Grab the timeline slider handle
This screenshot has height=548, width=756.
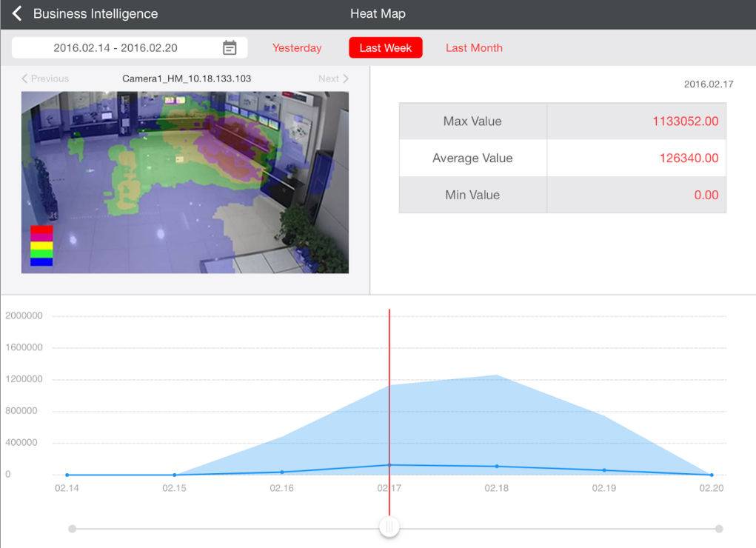tap(389, 528)
